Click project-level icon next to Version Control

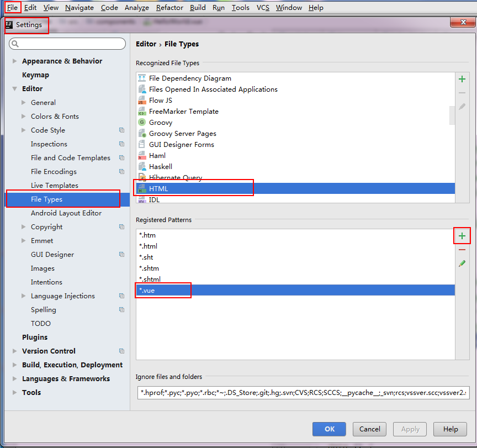(x=121, y=351)
